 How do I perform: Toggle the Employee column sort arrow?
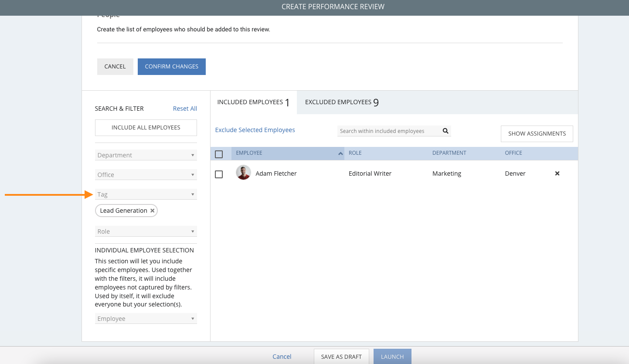[340, 153]
